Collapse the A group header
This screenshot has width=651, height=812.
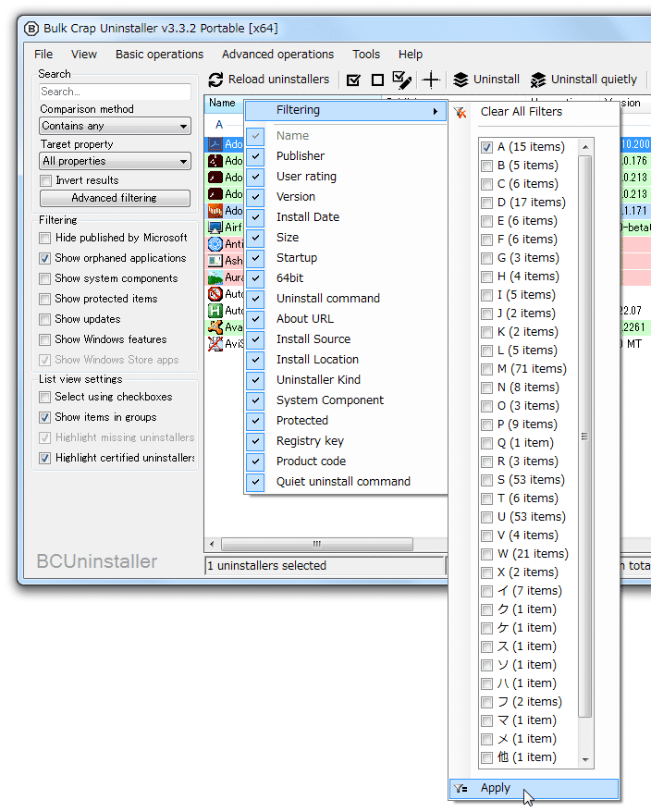(x=219, y=125)
